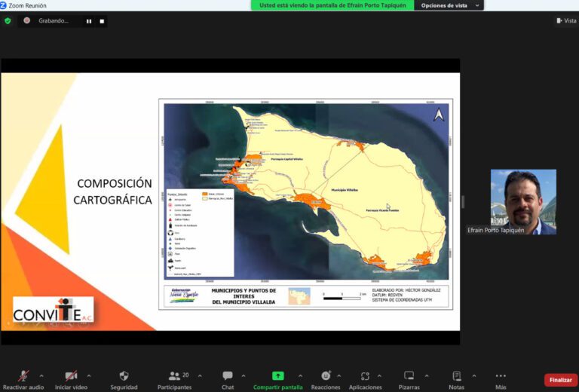Open the Reacciones emoji picker
Screen dimensions: 579x392
click(326, 376)
